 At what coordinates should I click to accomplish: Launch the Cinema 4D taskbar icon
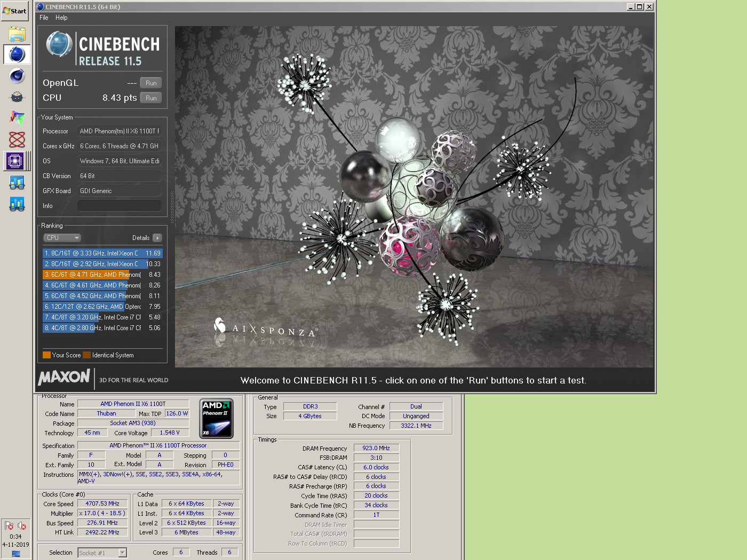[x=17, y=76]
